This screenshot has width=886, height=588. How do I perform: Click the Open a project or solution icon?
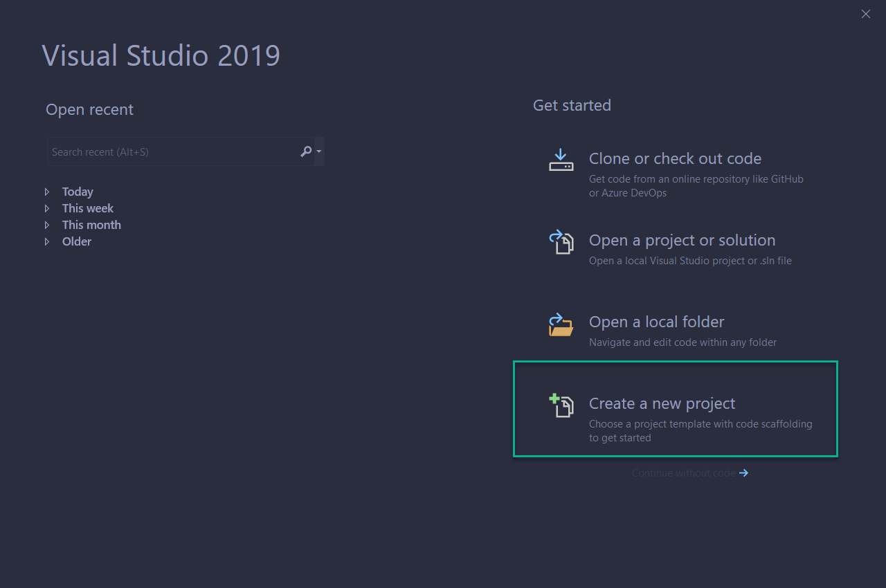[x=561, y=242]
